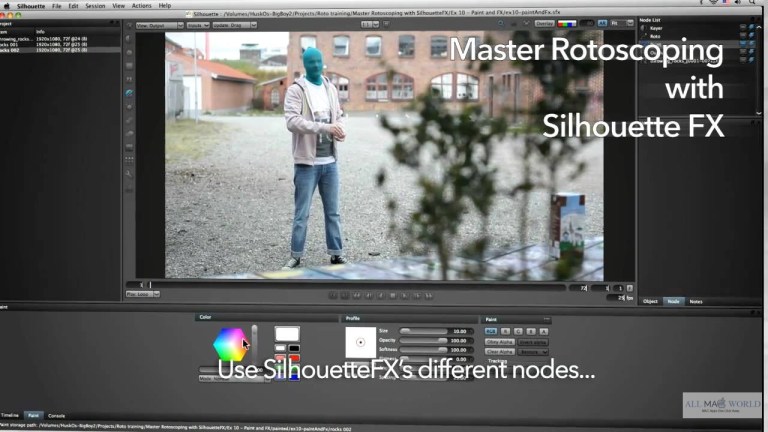Open the File menu

tap(57, 6)
